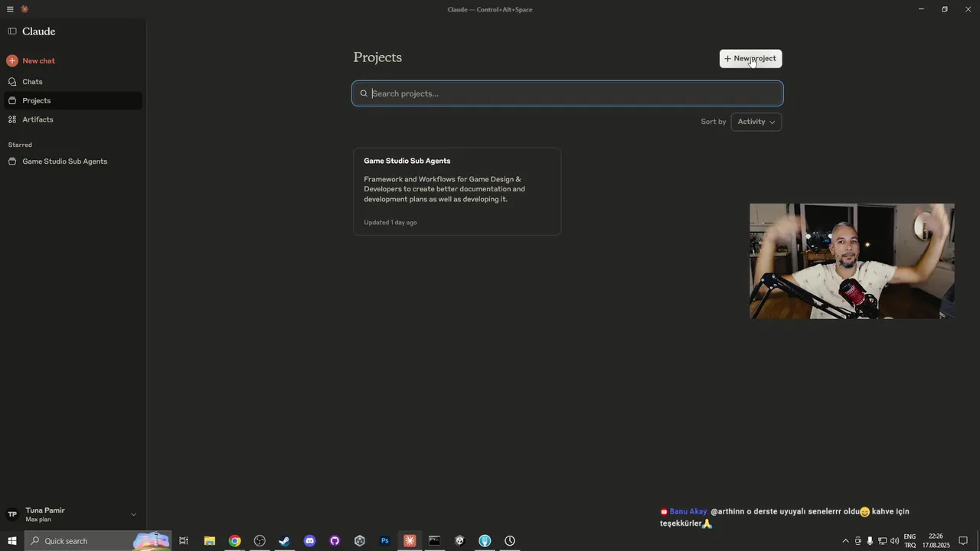Open the clock and date flyout

coord(936,541)
